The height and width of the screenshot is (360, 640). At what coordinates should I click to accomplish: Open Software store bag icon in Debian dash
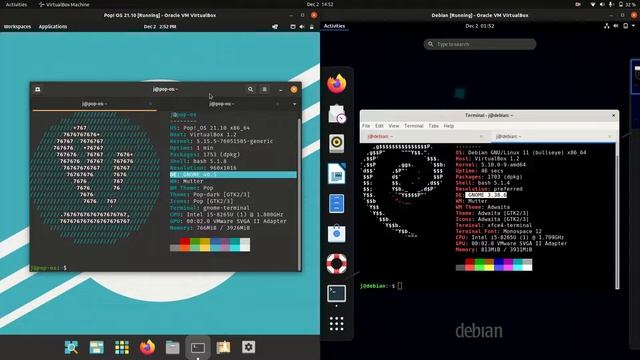[x=337, y=233]
